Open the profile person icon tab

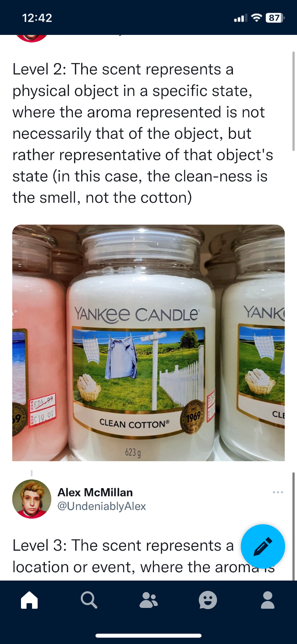coord(268,600)
